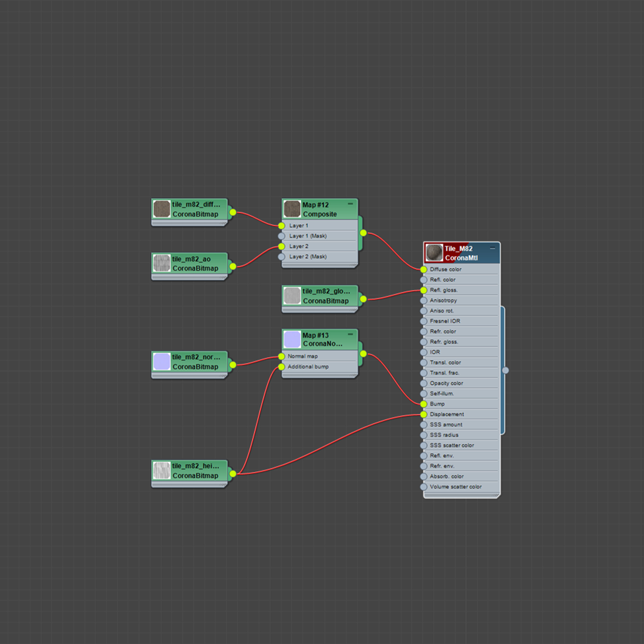Click the Fresnel IOR input socket
The image size is (644, 644).
click(x=423, y=321)
